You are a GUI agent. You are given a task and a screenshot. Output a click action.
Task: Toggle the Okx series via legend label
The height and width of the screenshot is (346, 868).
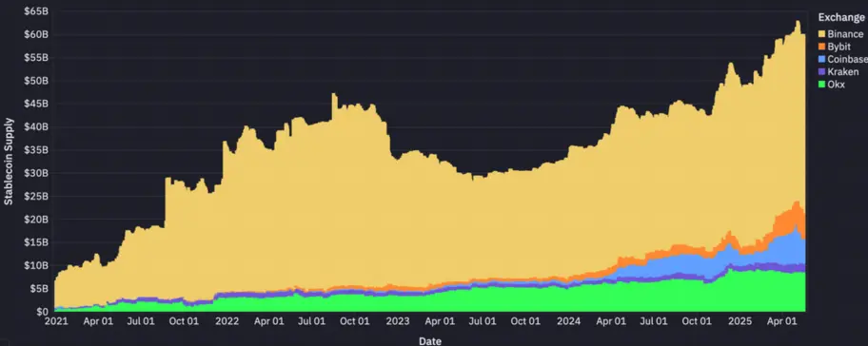point(836,85)
